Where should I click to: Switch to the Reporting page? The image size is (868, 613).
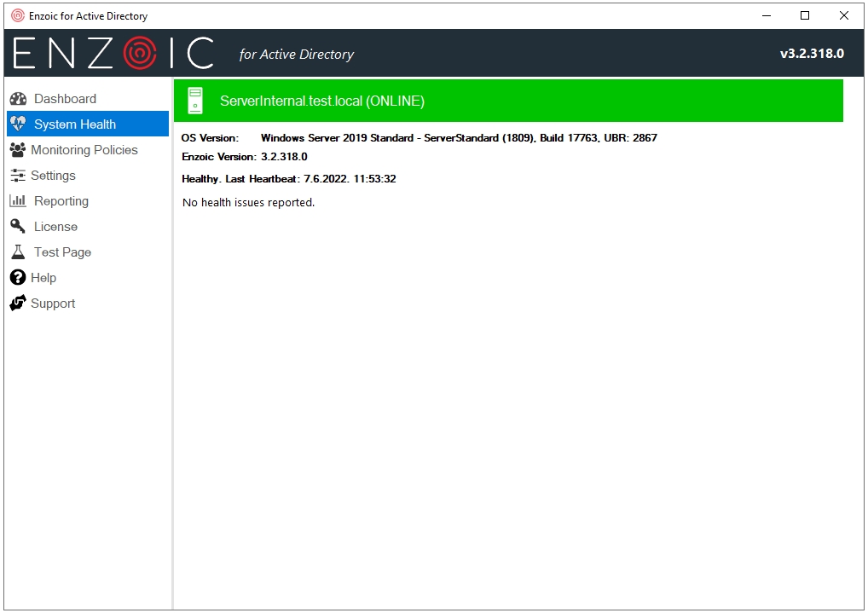[x=61, y=201]
